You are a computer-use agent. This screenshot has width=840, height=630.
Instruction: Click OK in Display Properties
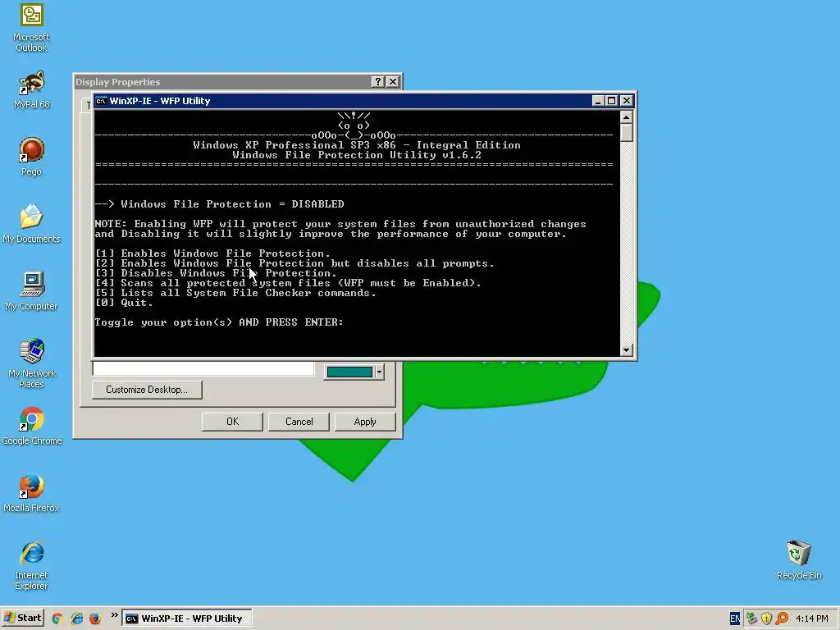point(232,422)
